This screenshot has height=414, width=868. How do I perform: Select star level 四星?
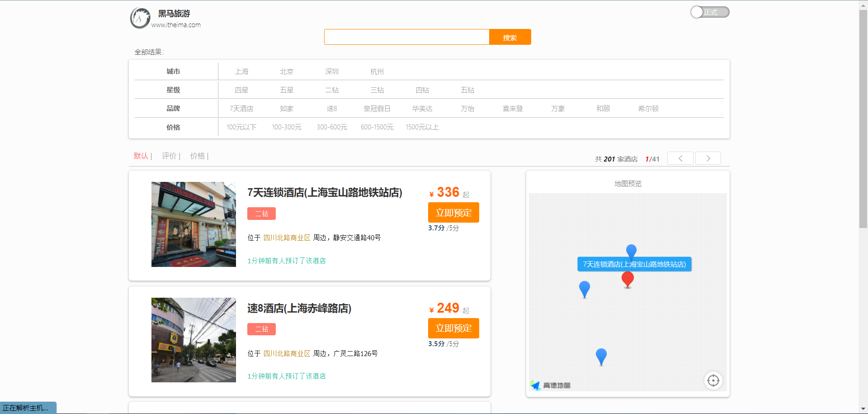click(241, 90)
